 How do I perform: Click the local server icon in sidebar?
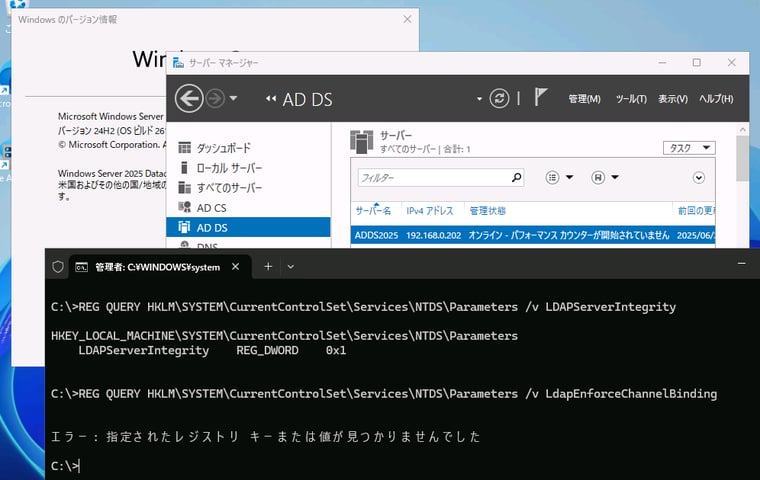[x=184, y=167]
